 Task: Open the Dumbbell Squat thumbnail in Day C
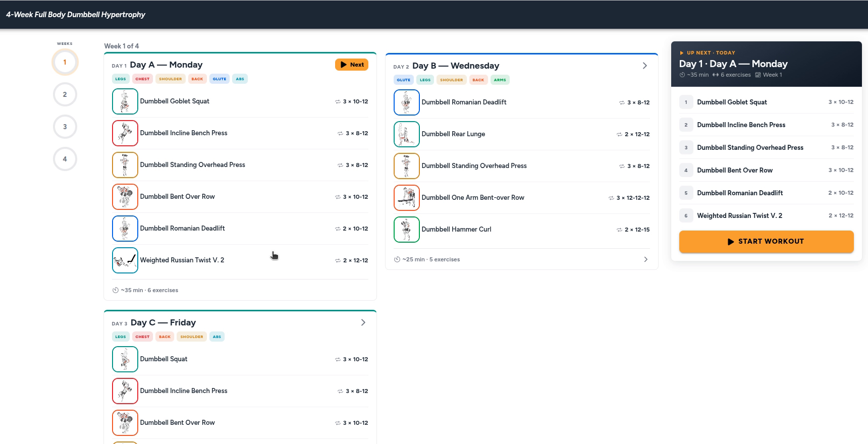pos(125,359)
